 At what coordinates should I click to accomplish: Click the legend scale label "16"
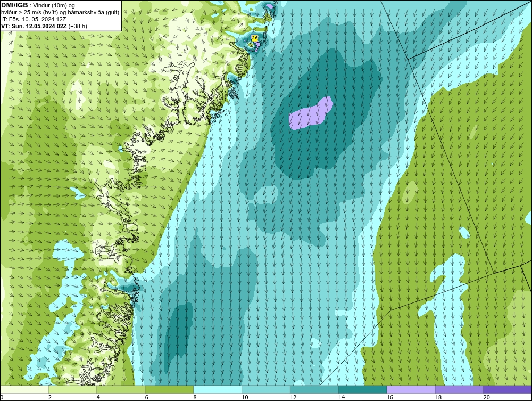(390, 397)
